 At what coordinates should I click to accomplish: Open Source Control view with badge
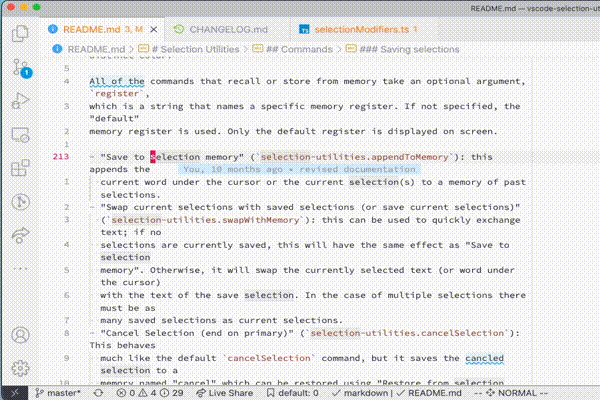click(x=21, y=68)
